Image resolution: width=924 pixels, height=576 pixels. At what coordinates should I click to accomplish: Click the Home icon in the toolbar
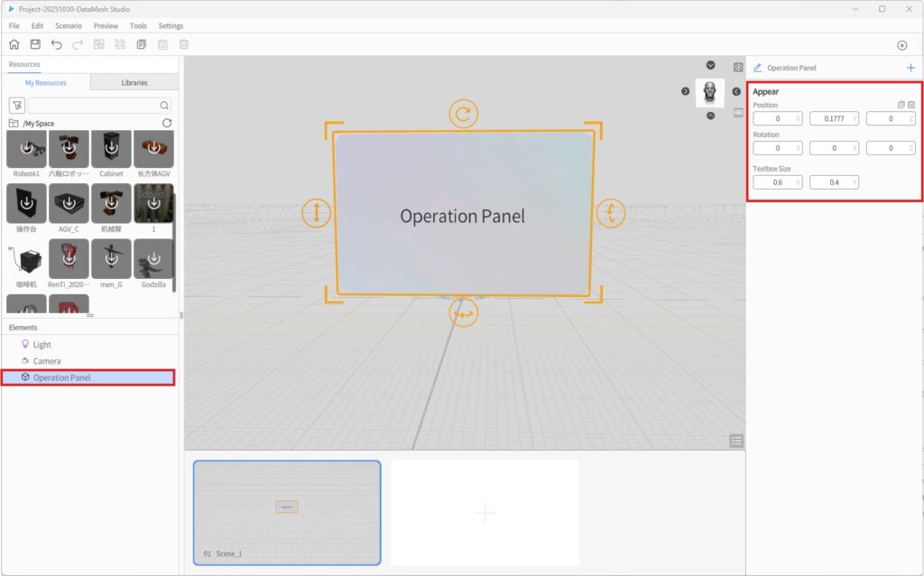14,44
